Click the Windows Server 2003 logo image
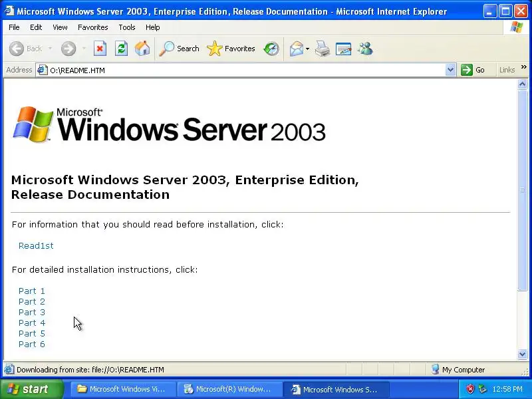The width and height of the screenshot is (532, 399). tap(169, 124)
